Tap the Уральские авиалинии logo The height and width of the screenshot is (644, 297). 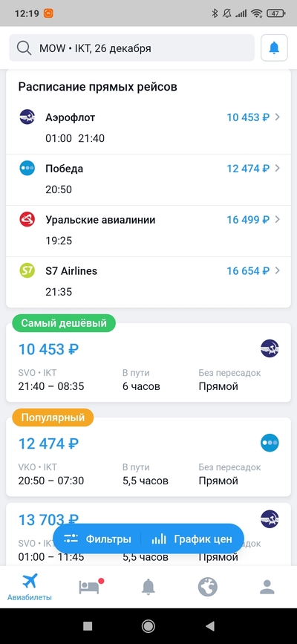[x=27, y=220]
